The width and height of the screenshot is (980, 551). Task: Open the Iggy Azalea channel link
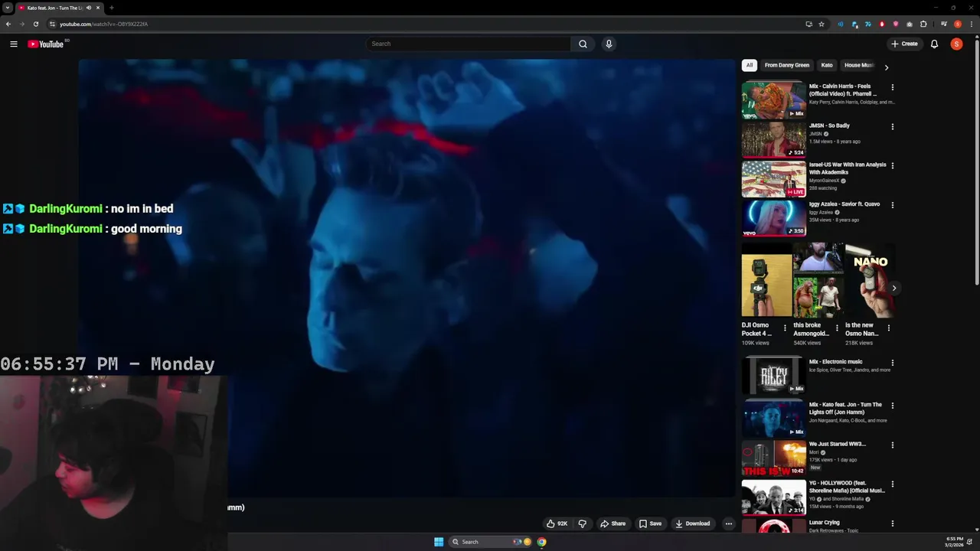(821, 212)
